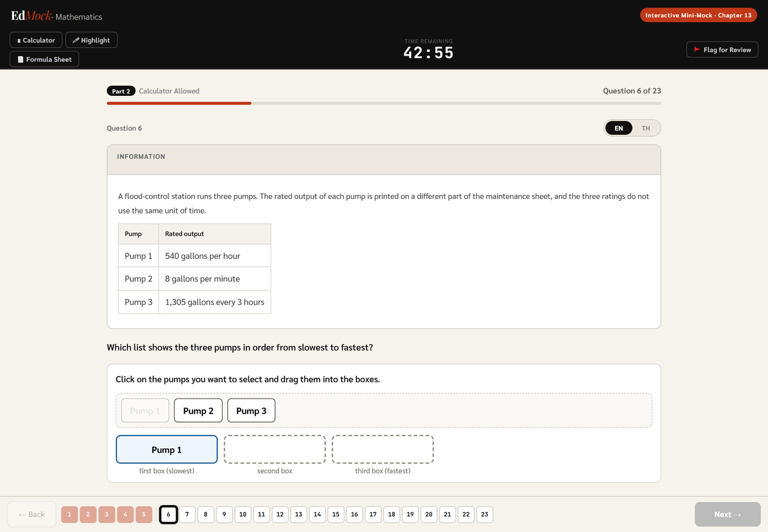Jump to question 2
The width and height of the screenshot is (768, 532).
click(x=88, y=514)
